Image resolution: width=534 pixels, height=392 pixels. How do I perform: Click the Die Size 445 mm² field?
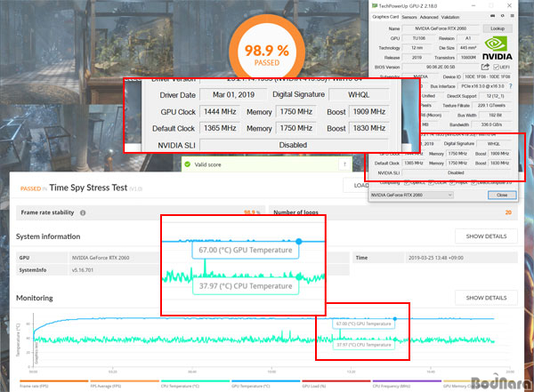pos(468,48)
